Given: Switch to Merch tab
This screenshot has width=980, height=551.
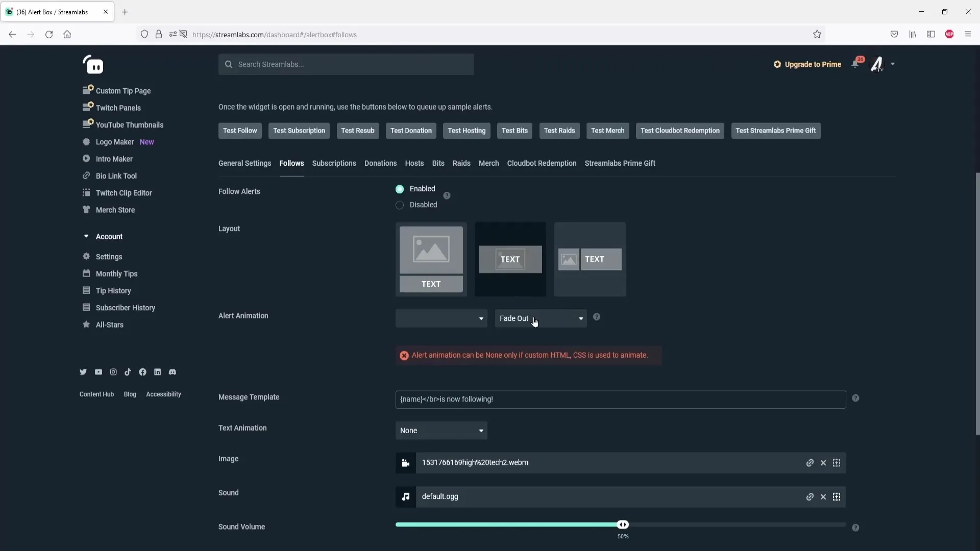Looking at the screenshot, I should [489, 163].
